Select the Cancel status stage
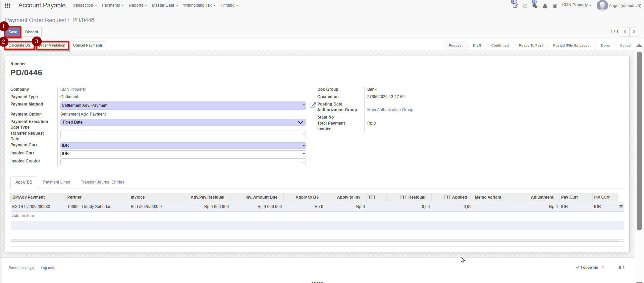 (626, 46)
